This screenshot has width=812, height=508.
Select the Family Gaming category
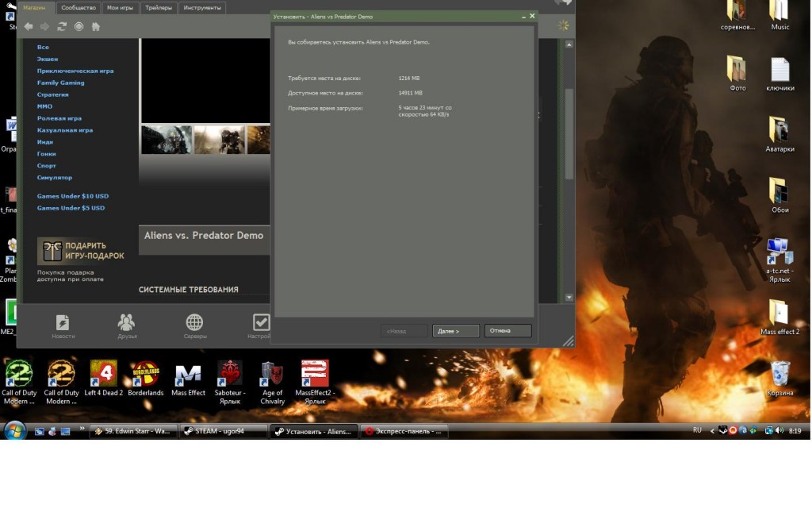[60, 83]
